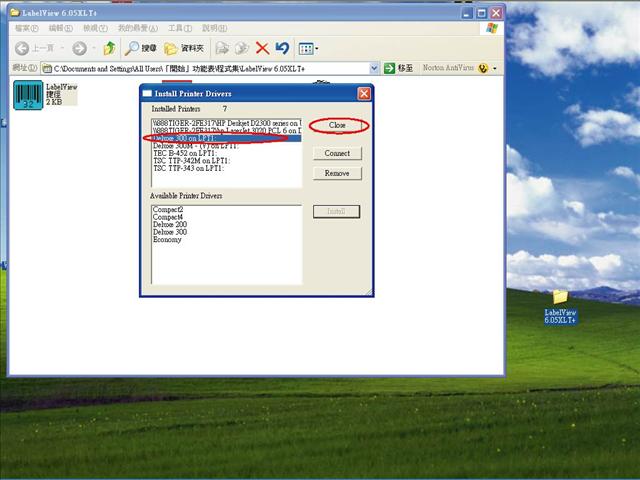Open the Edit (編輯) menu

(60, 28)
